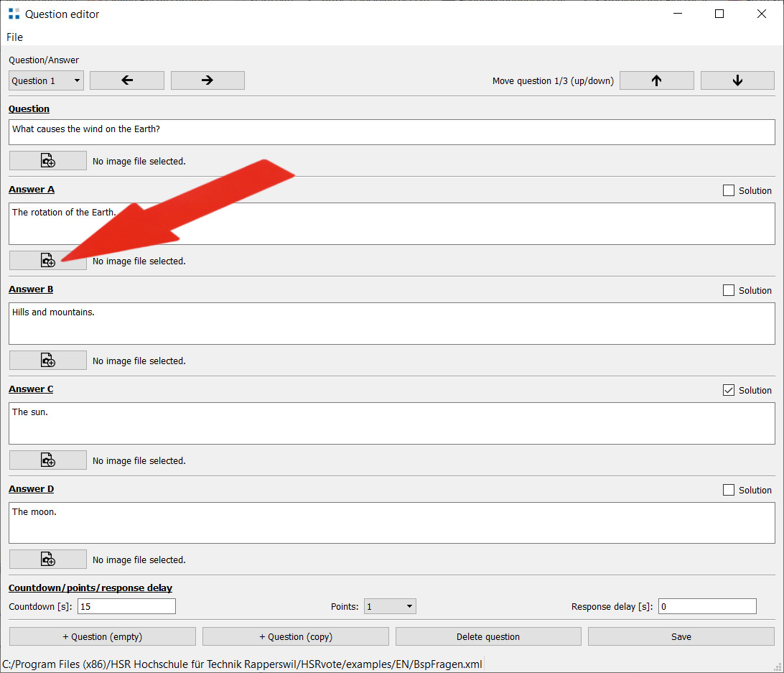Click the Save button
784x673 pixels.
pos(681,636)
